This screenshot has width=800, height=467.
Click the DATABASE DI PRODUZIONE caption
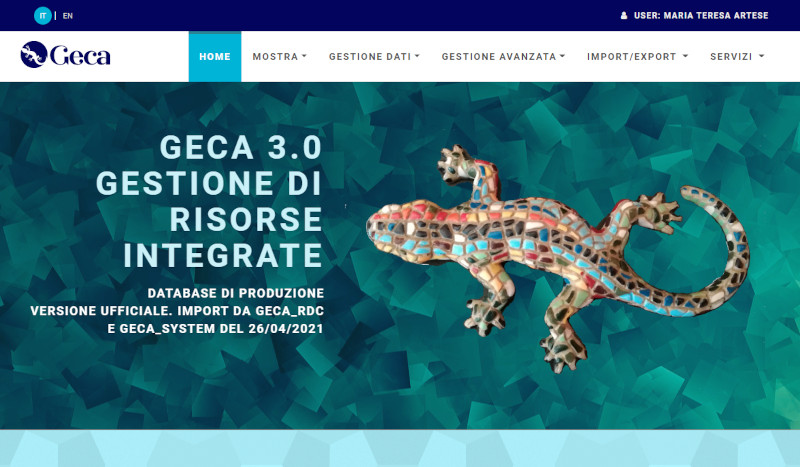point(236,293)
